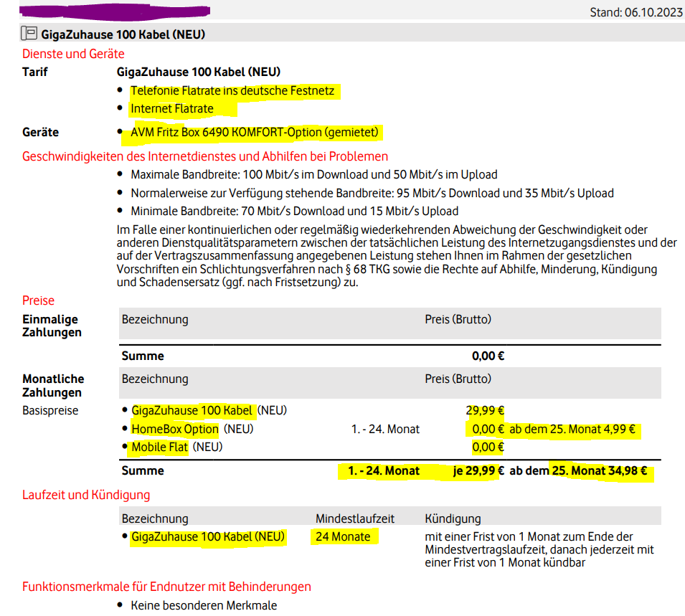Click the 'Laufzeit und Kündigung' heading

coord(86,495)
